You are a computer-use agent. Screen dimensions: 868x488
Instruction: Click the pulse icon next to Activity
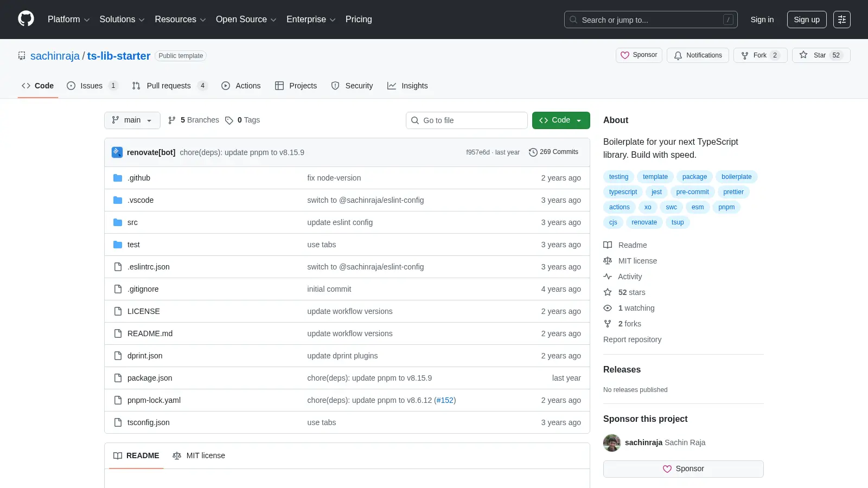[608, 277]
